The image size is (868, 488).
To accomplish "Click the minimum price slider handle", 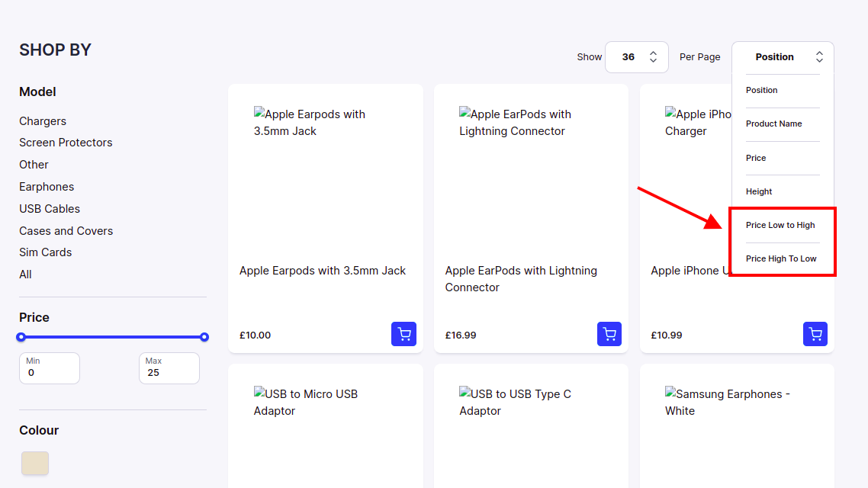I will [x=21, y=337].
